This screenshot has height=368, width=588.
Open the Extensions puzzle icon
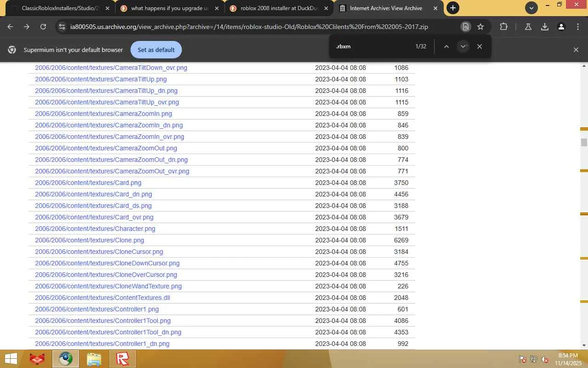tap(503, 27)
